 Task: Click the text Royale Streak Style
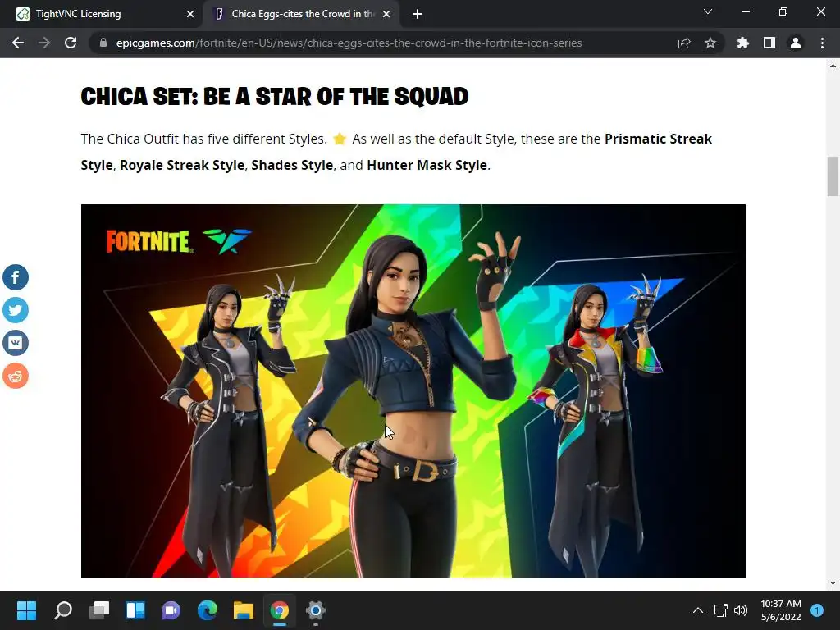tap(182, 165)
